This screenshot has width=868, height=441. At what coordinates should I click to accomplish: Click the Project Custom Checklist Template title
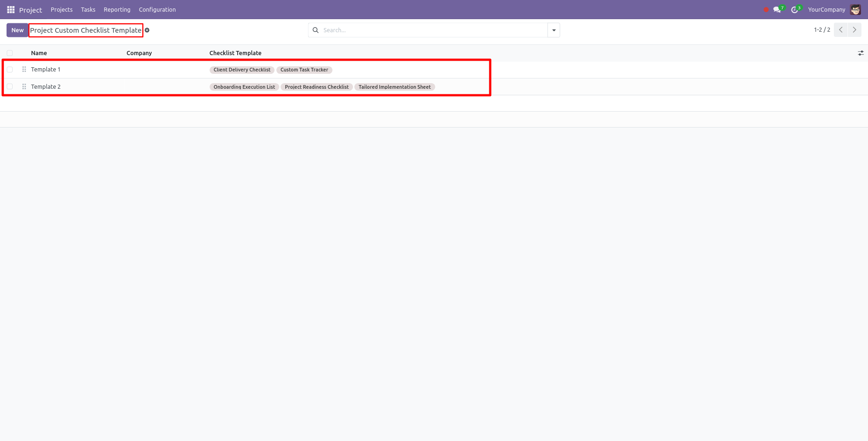[x=86, y=30]
